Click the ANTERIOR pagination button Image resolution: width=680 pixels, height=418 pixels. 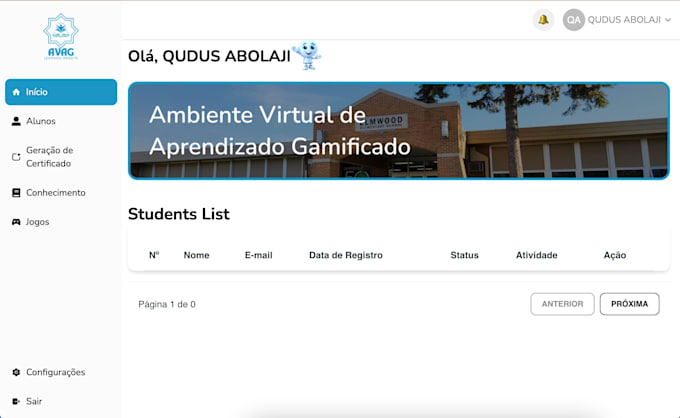[x=562, y=304]
